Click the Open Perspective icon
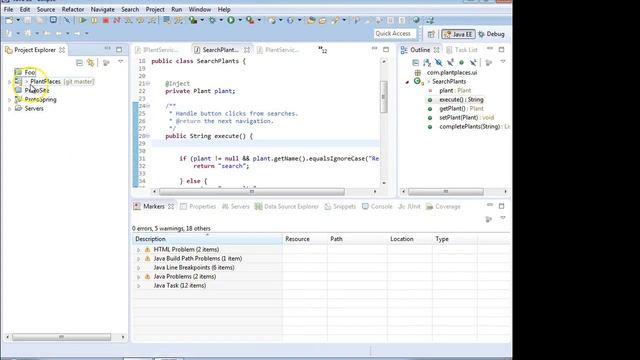Viewport: 640px width, 360px height. [x=431, y=34]
